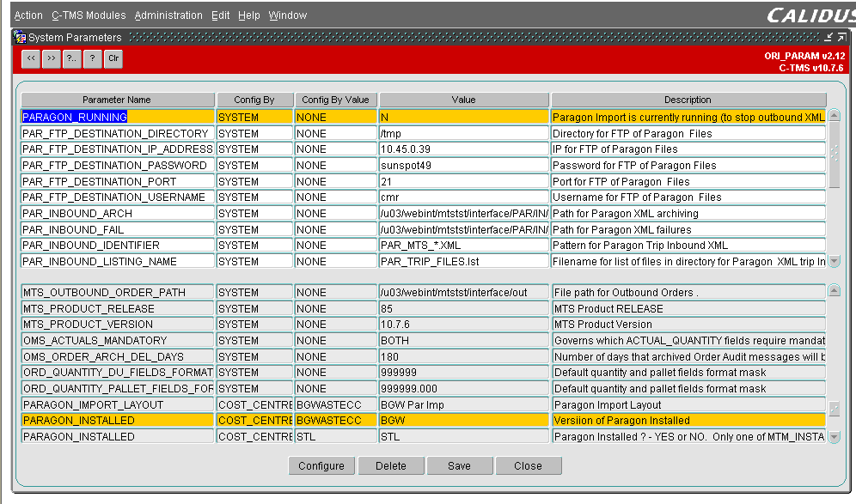Click STL config value of PARAGON_INSTALLED
The width and height of the screenshot is (856, 504).
pyautogui.click(x=336, y=437)
